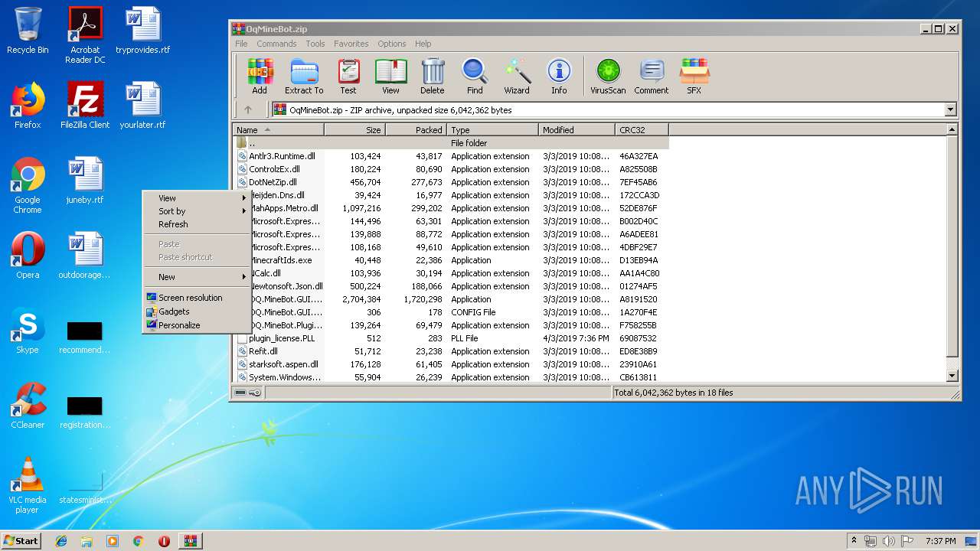The width and height of the screenshot is (980, 551).
Task: Open the Favorites menu
Action: 351,44
